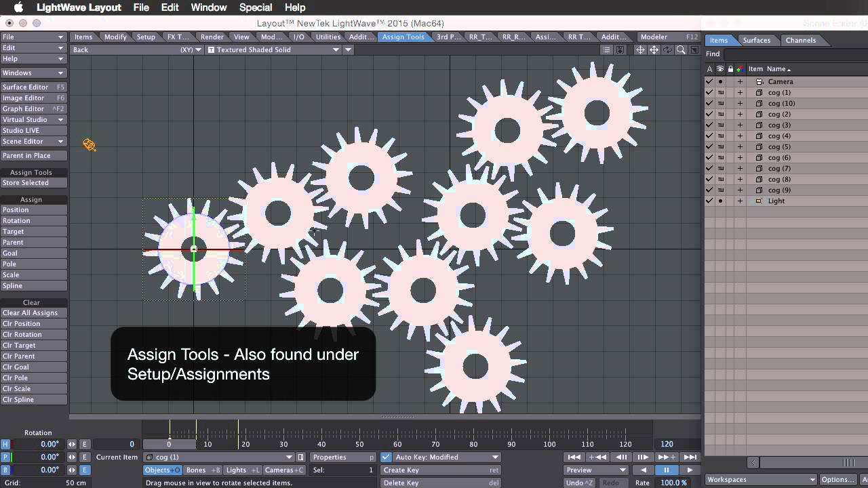The height and width of the screenshot is (488, 868).
Task: Click the Find field in Scene Editor
Action: [795, 54]
